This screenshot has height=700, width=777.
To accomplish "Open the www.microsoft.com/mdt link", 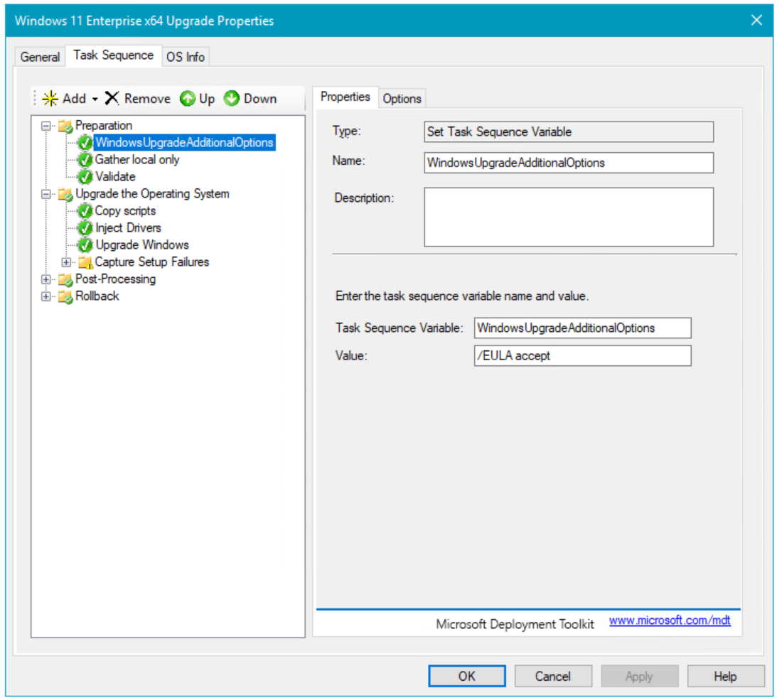I will click(x=670, y=621).
